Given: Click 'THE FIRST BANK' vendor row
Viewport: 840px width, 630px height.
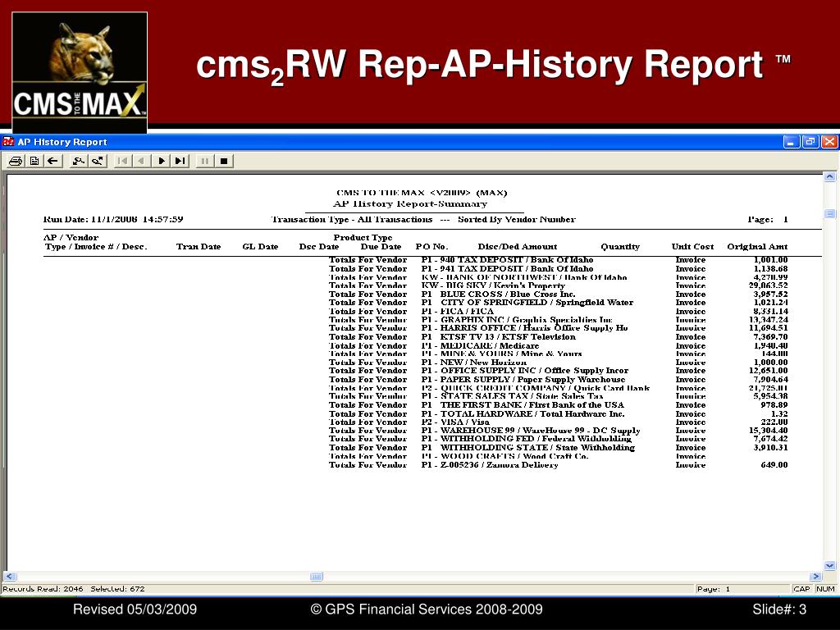Looking at the screenshot, I should [558, 405].
